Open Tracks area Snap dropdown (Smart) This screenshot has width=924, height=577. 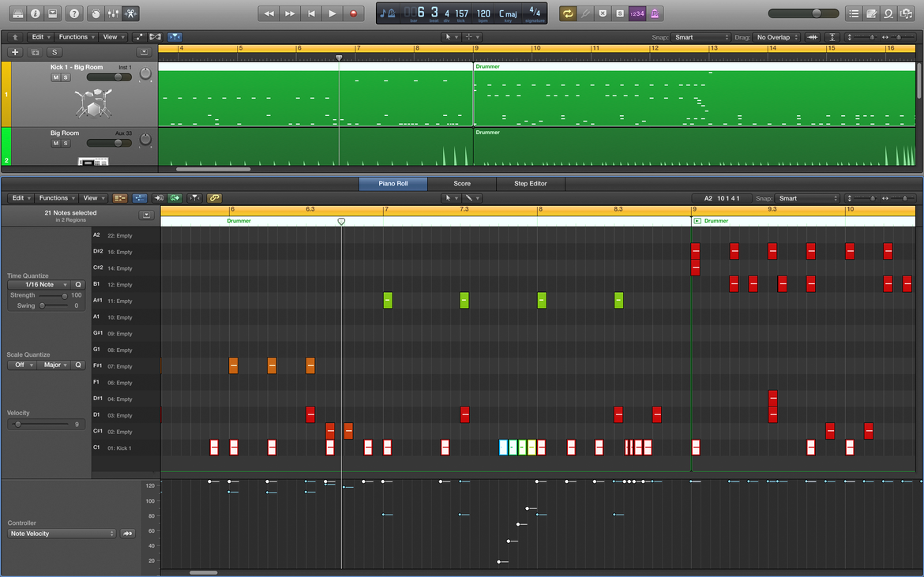click(701, 37)
